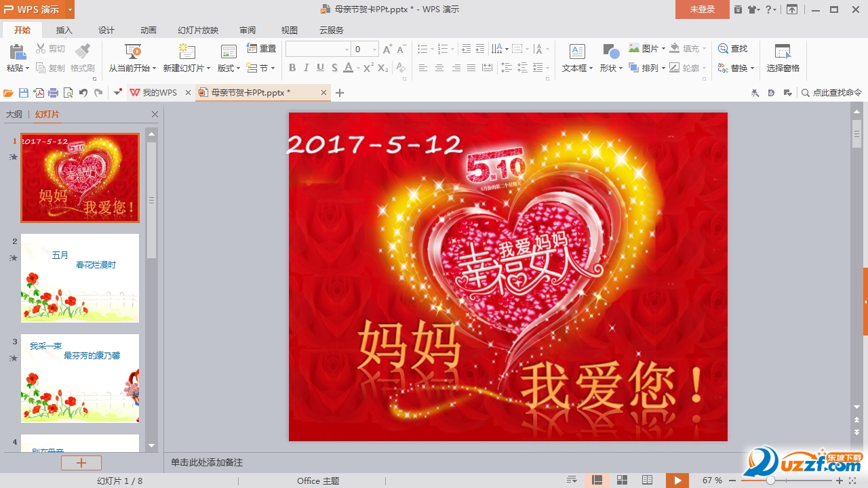Expand the Replace (替换) dropdown
The height and width of the screenshot is (488, 868).
752,68
